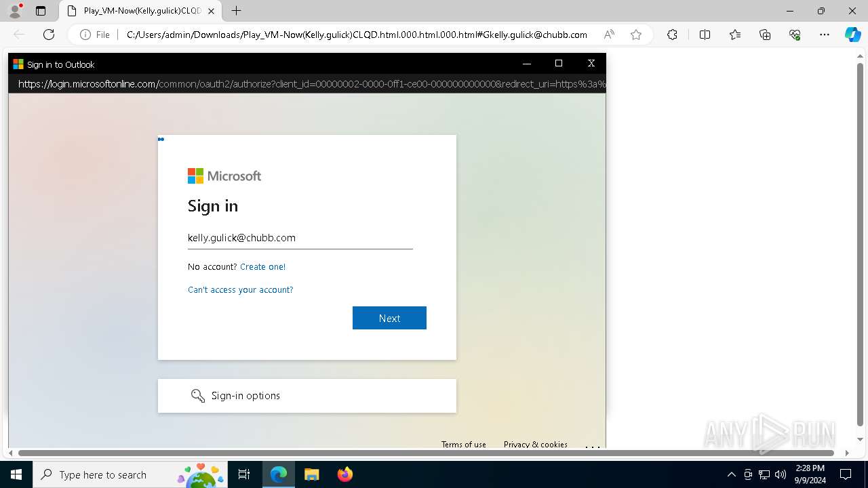Screen dimensions: 868x488
Task: Open Edge Settings and more menu
Action: tap(825, 35)
